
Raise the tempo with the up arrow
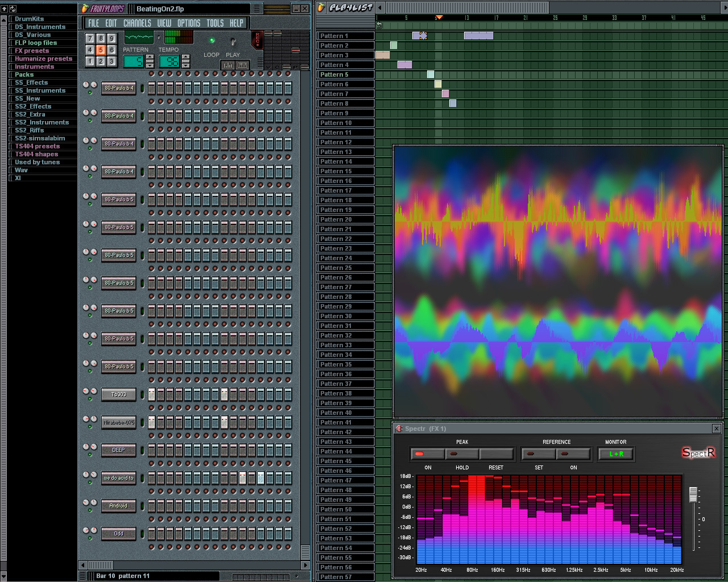(x=185, y=57)
